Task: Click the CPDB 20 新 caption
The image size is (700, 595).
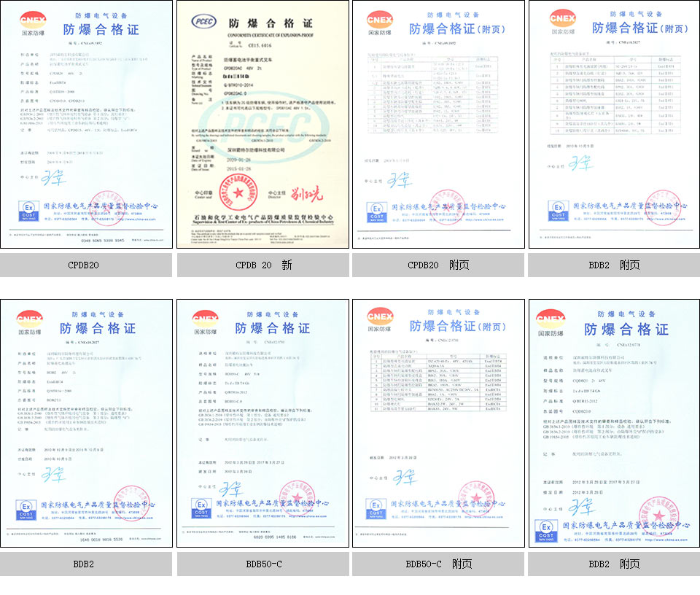Action: [262, 265]
